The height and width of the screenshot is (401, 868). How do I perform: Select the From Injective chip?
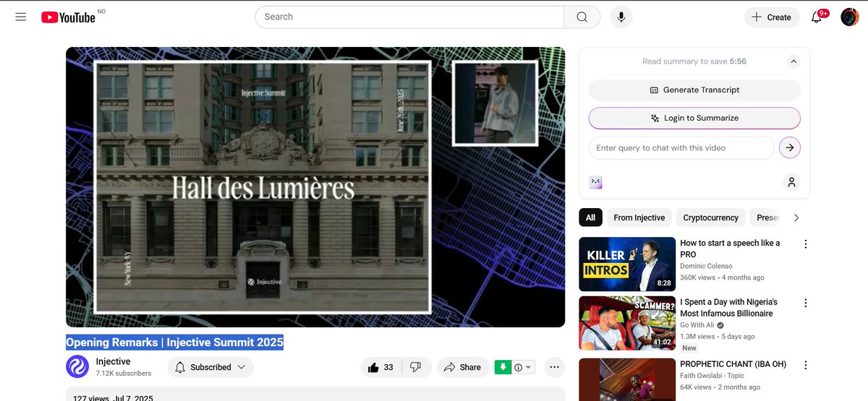click(x=639, y=217)
